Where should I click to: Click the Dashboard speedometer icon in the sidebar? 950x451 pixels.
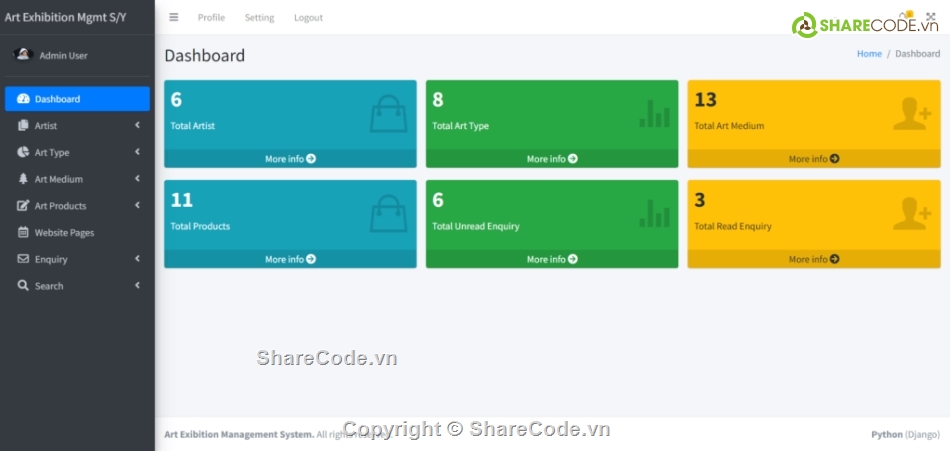pyautogui.click(x=23, y=99)
